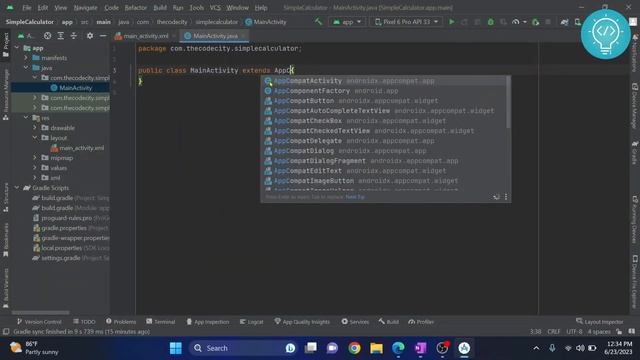
Task: Collapse the res folder
Action: click(x=26, y=118)
